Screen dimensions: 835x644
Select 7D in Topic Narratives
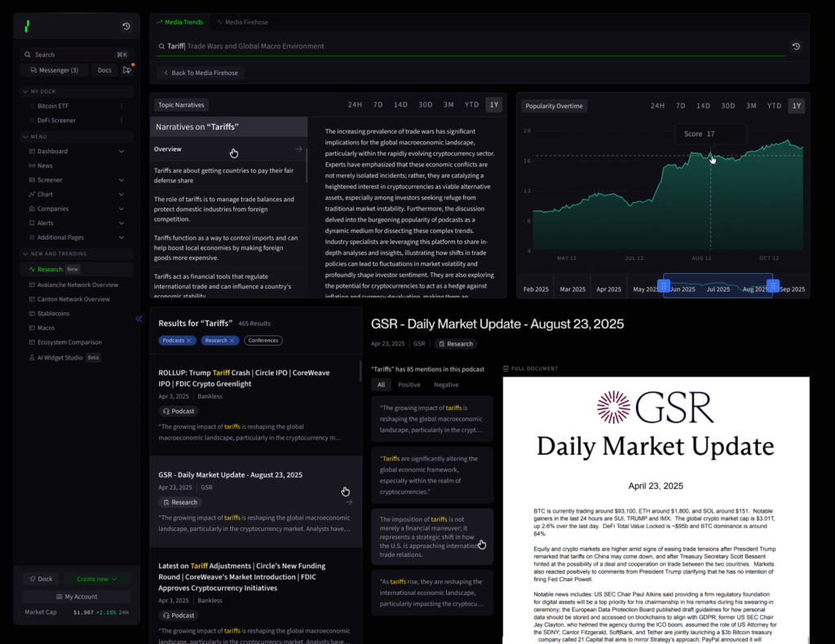point(378,105)
